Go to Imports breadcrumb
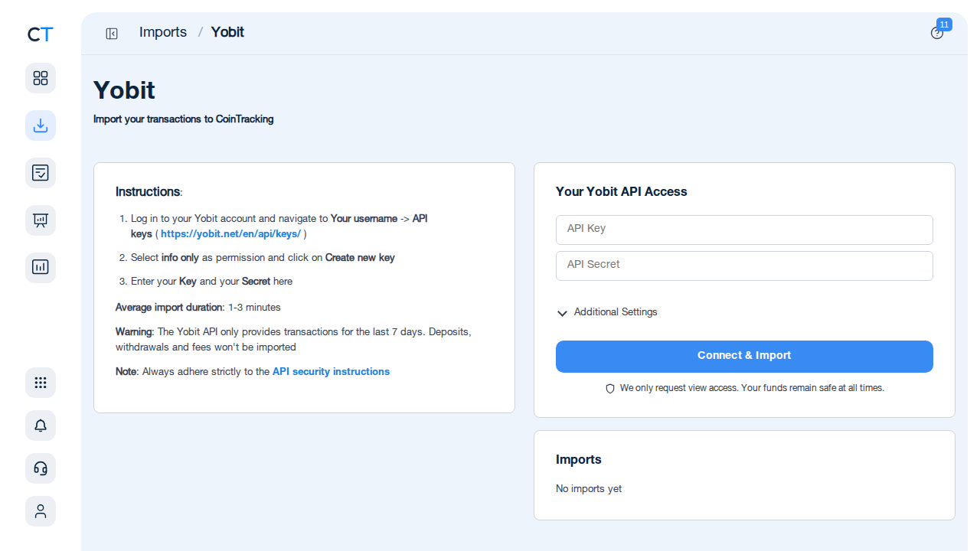980x551 pixels. coord(163,32)
